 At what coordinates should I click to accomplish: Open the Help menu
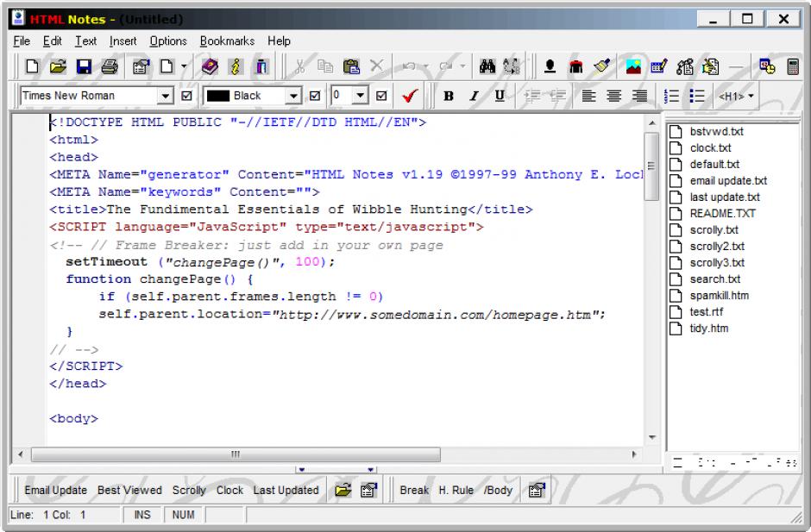[x=279, y=41]
